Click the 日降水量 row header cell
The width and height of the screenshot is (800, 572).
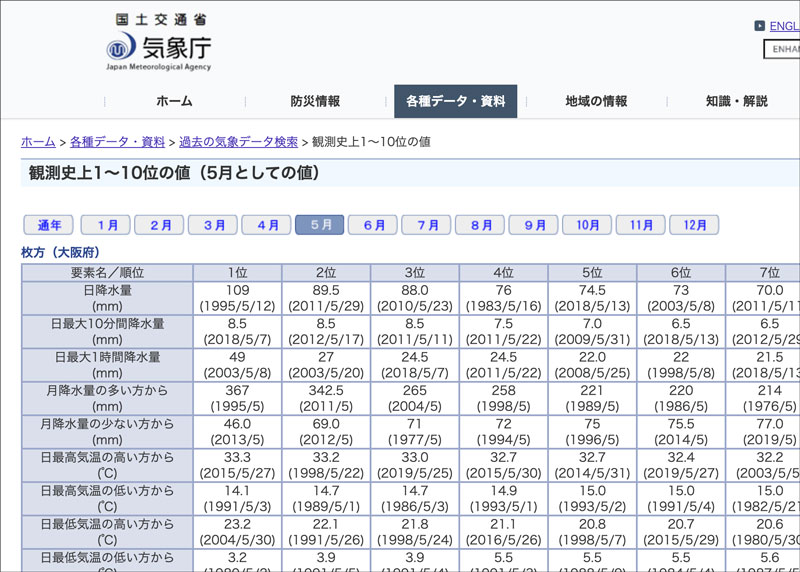point(107,297)
